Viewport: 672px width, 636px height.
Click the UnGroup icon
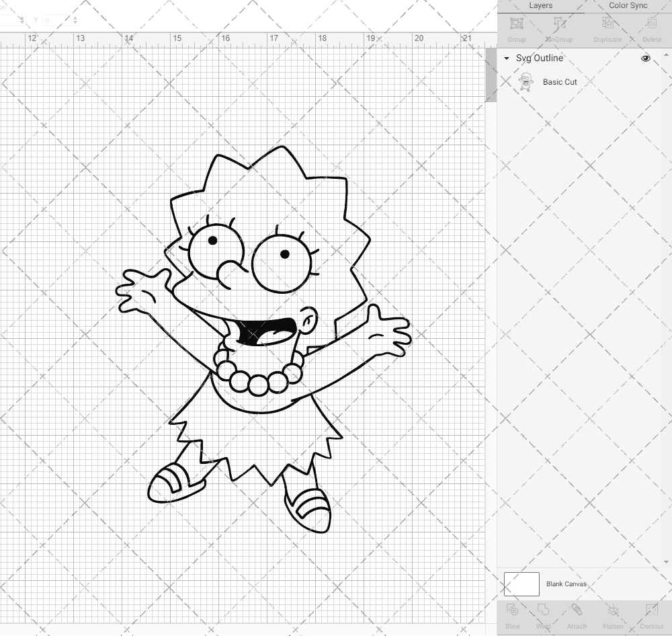point(559,23)
